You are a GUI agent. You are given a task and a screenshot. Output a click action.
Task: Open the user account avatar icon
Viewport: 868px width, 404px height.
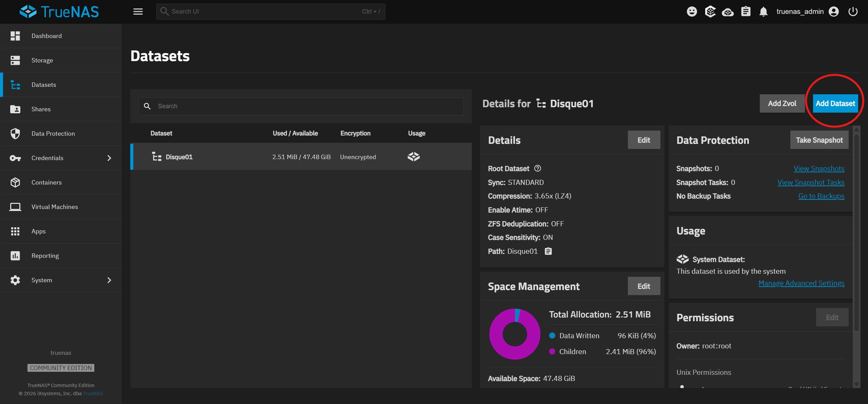833,12
